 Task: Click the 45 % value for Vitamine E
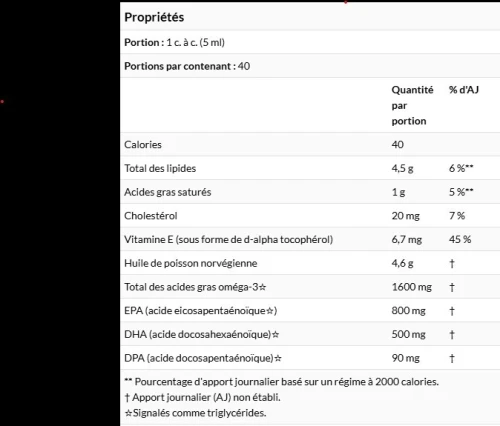[x=460, y=239]
